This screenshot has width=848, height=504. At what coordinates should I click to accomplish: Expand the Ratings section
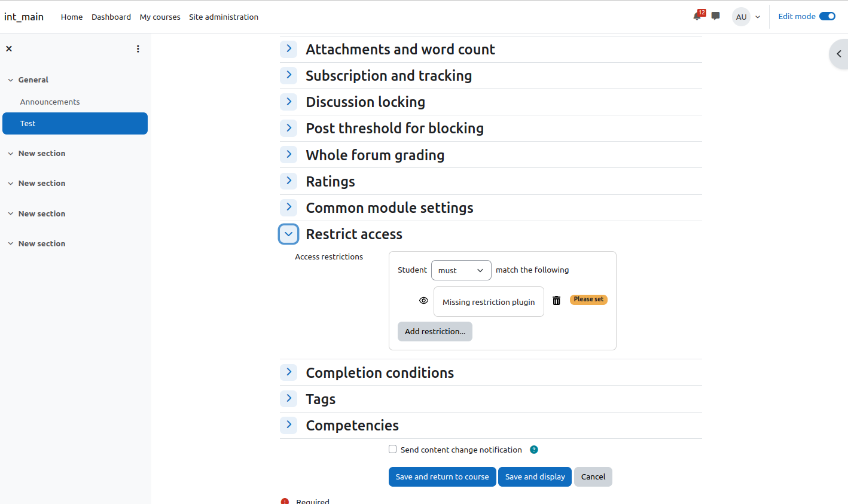pos(289,181)
